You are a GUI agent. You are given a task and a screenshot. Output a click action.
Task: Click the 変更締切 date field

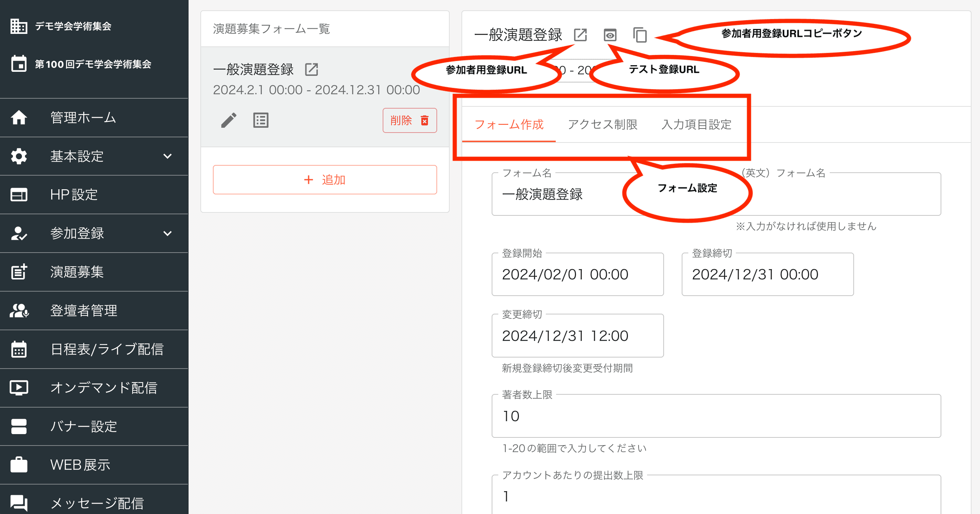click(577, 335)
